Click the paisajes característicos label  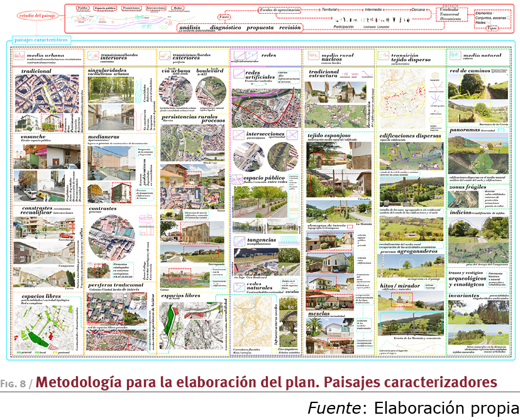(x=41, y=41)
